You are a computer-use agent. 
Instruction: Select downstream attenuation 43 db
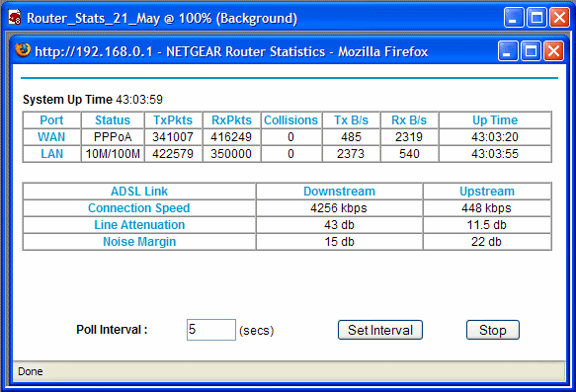(339, 225)
